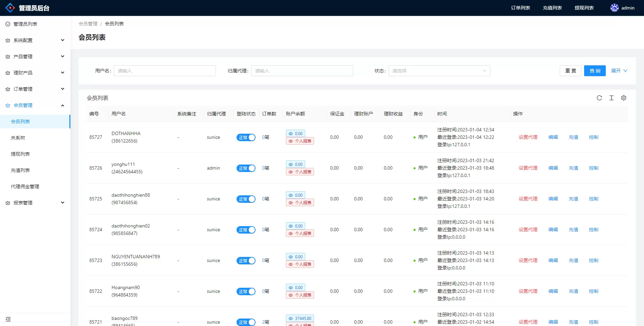
Task: Open 个人报表 for Hoangnam90
Action: tap(300, 295)
